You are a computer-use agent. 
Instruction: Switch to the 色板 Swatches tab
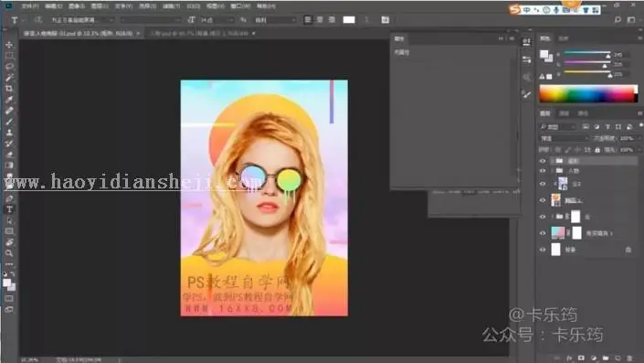563,38
